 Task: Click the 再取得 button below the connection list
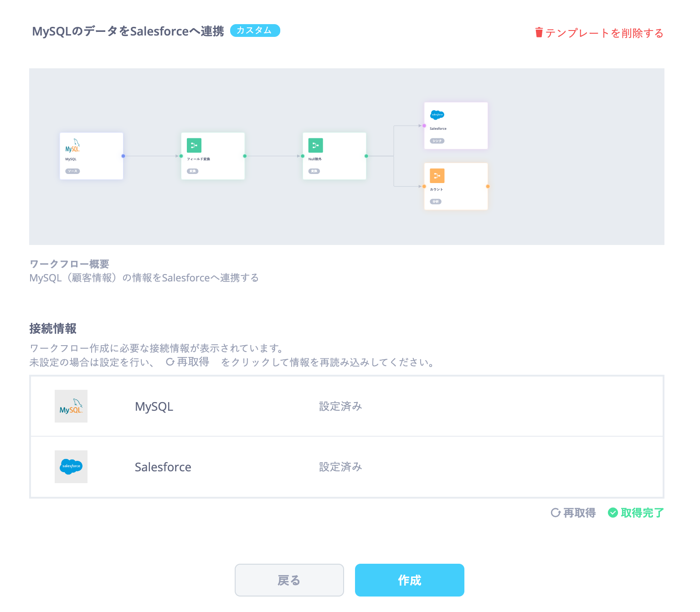tap(573, 513)
